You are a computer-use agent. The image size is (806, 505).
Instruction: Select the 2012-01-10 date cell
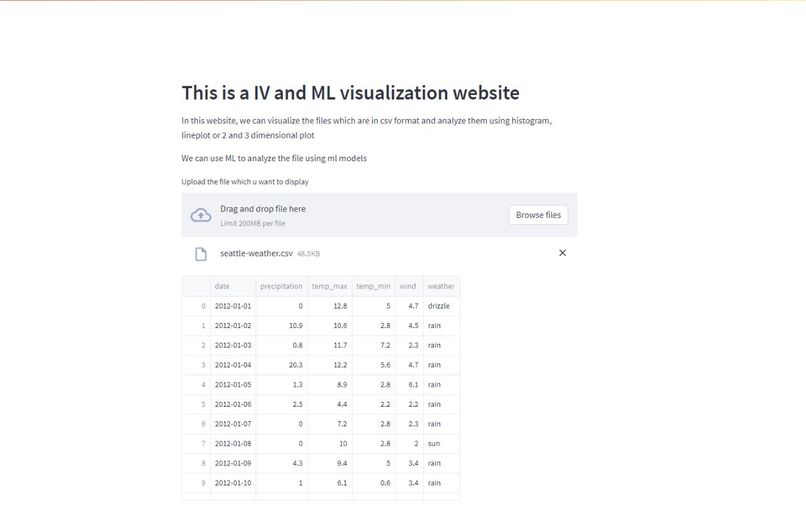coord(233,483)
